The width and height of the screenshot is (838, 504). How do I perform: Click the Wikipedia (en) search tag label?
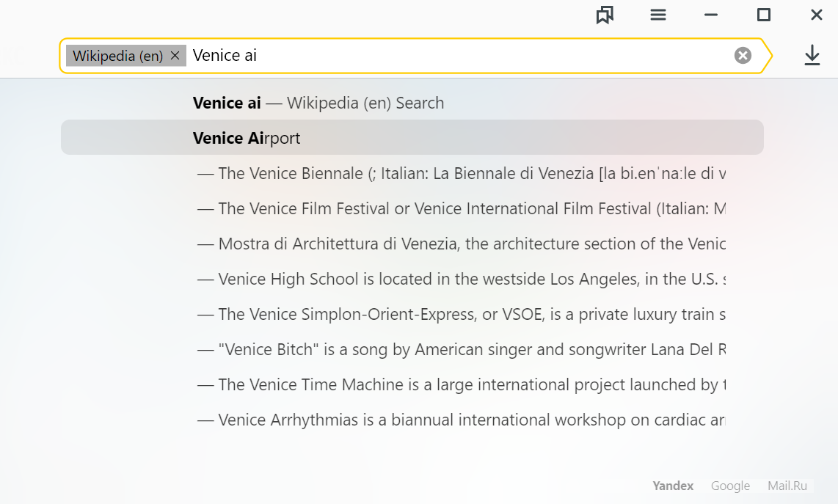click(x=117, y=56)
